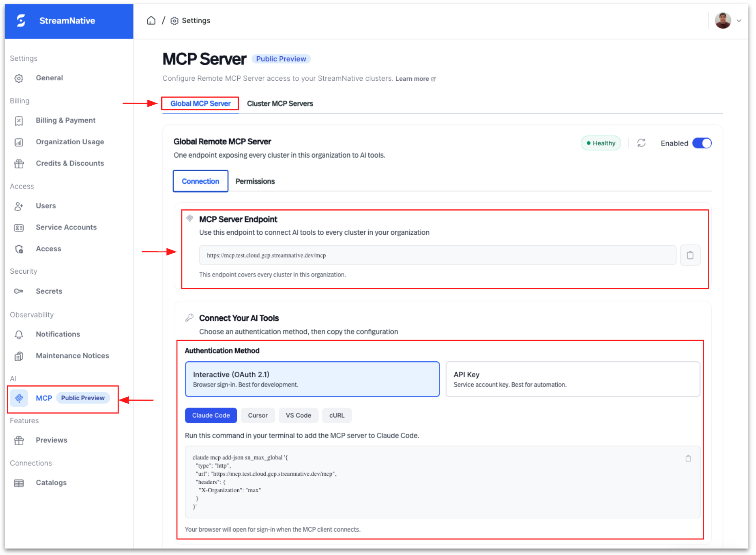
Task: Choose the cURL client tab
Action: point(337,416)
